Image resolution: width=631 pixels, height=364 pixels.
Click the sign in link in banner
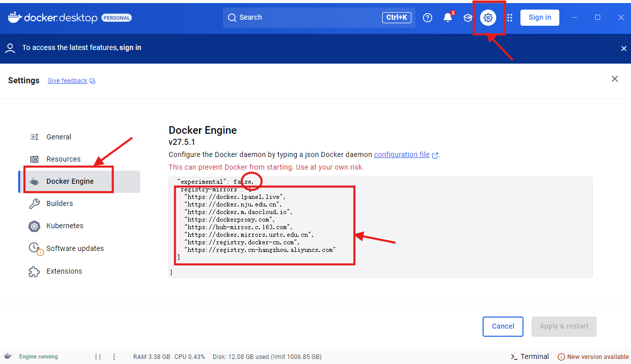coord(130,47)
